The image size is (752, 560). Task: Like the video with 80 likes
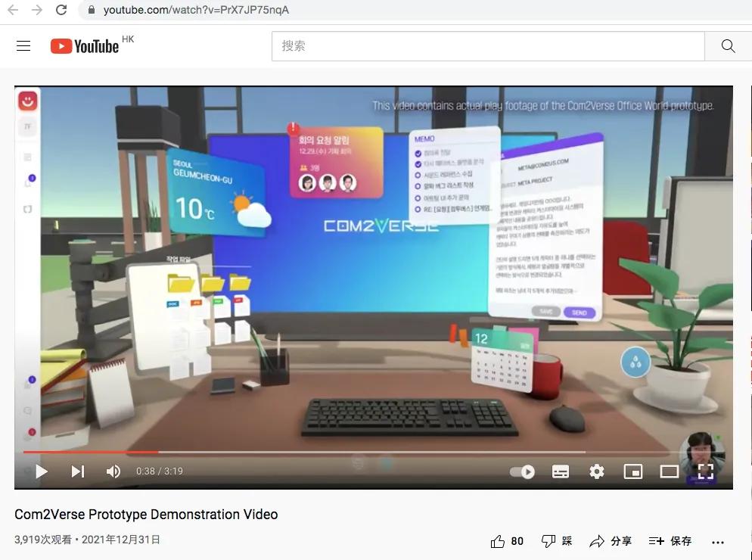pos(507,541)
